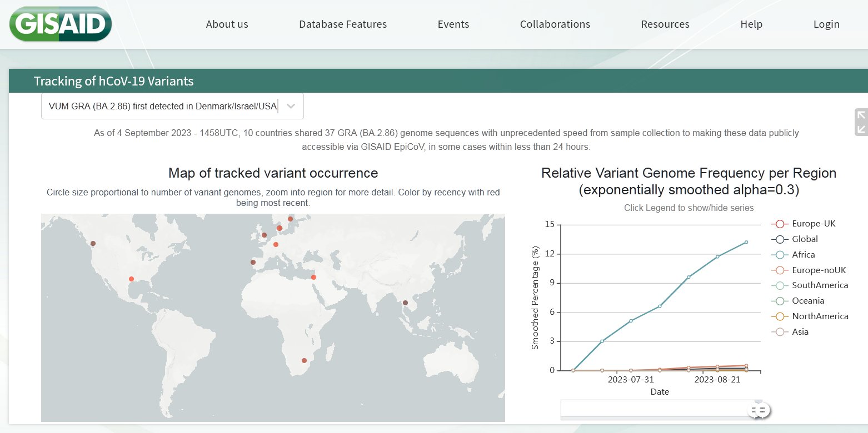
Task: Open the variant selection dropdown chevron
Action: point(291,106)
